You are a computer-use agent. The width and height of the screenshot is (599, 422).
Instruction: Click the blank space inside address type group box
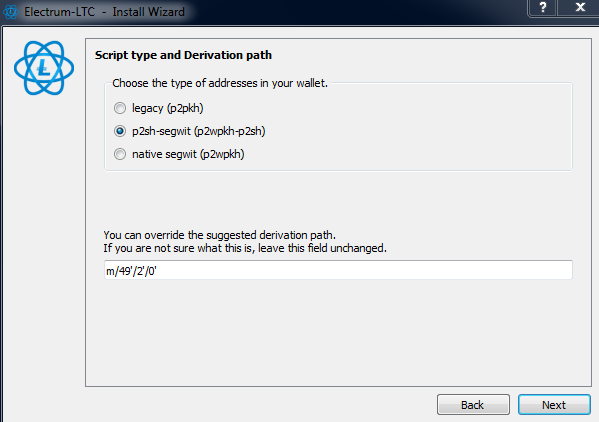[420, 130]
